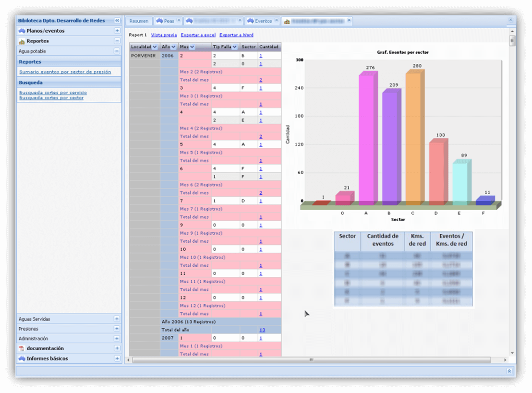Click the Reportes chart icon in sidebar
532x393 pixels.
[22, 41]
